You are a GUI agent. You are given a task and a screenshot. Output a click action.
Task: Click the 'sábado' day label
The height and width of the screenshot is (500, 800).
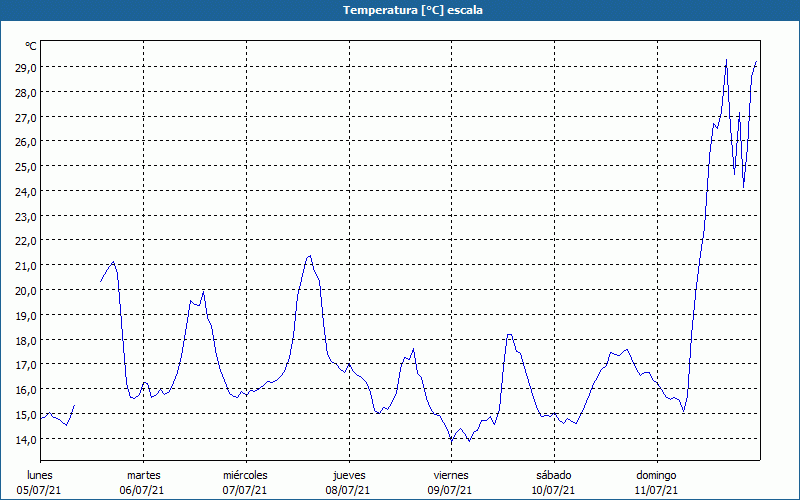pyautogui.click(x=554, y=475)
